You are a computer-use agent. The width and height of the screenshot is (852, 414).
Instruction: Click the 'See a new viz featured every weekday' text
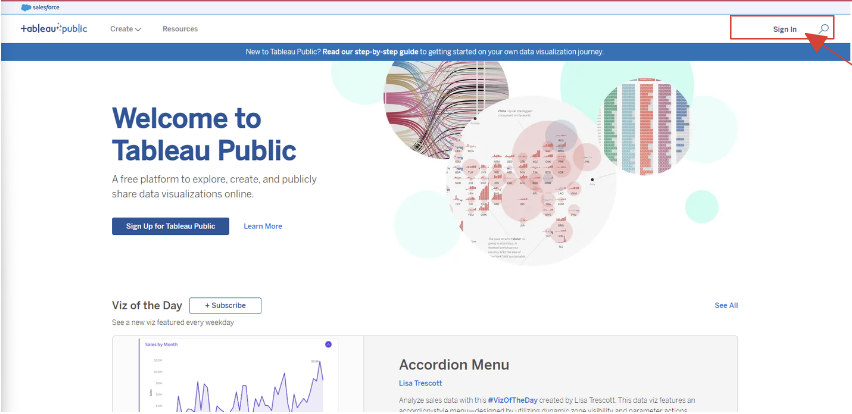[173, 322]
